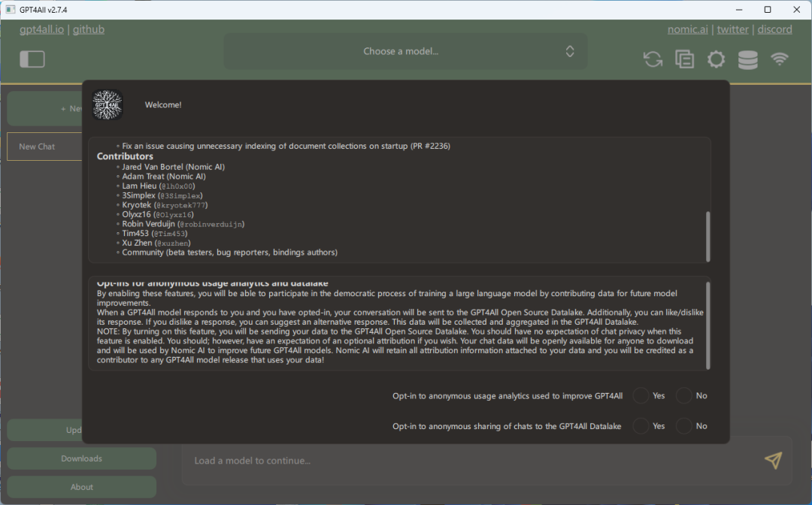Click the reload model icon
This screenshot has width=812, height=505.
653,59
